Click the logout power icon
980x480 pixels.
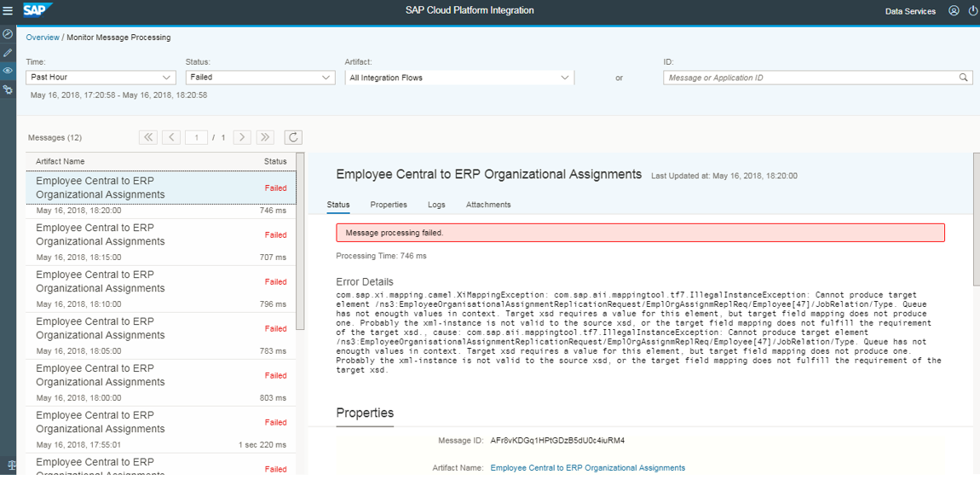coord(971,10)
